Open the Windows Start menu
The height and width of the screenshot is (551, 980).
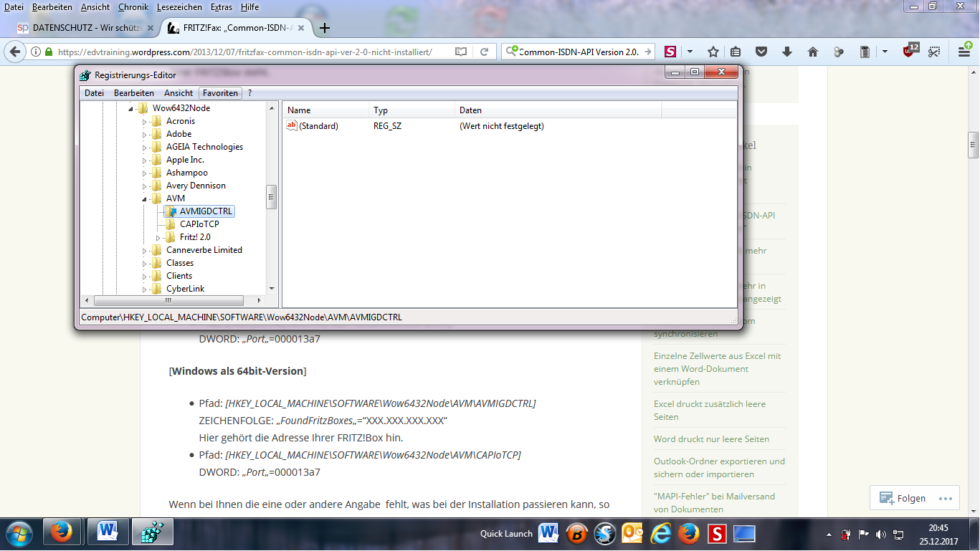click(19, 534)
